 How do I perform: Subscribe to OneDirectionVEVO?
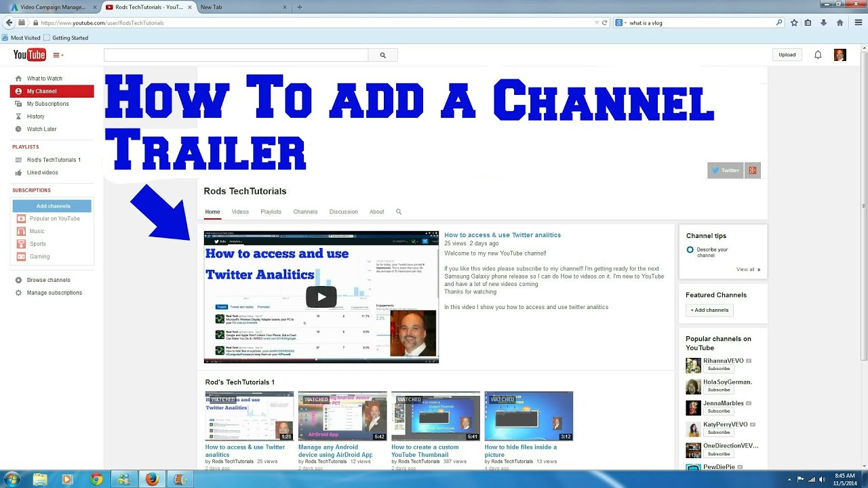point(719,453)
